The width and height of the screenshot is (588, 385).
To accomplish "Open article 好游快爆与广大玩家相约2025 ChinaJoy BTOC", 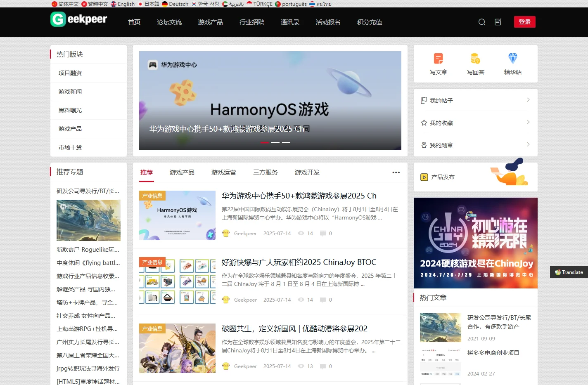I will point(299,262).
